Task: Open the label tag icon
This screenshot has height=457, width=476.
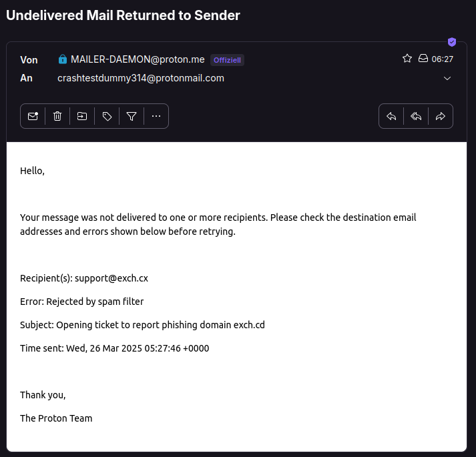Action: [107, 116]
